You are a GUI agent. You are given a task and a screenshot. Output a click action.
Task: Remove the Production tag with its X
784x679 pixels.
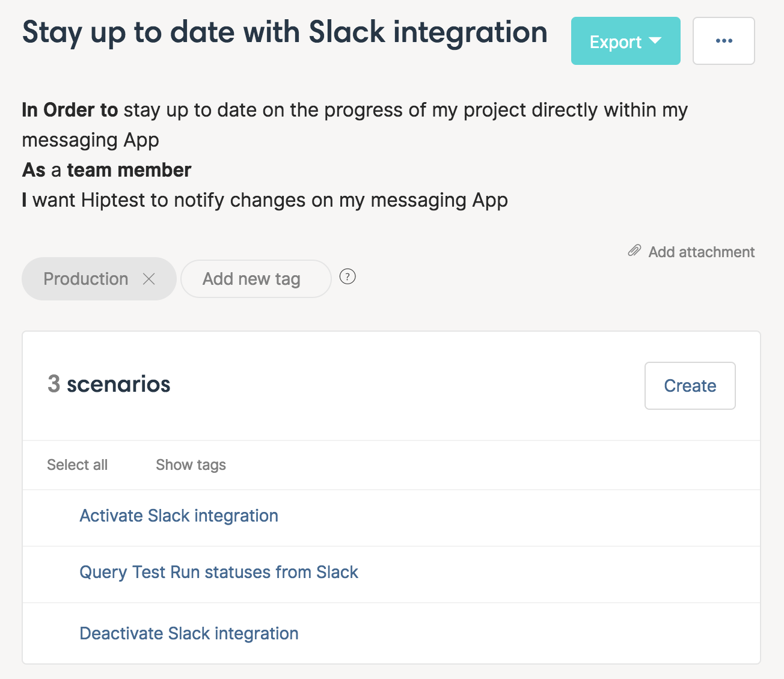[x=149, y=279]
